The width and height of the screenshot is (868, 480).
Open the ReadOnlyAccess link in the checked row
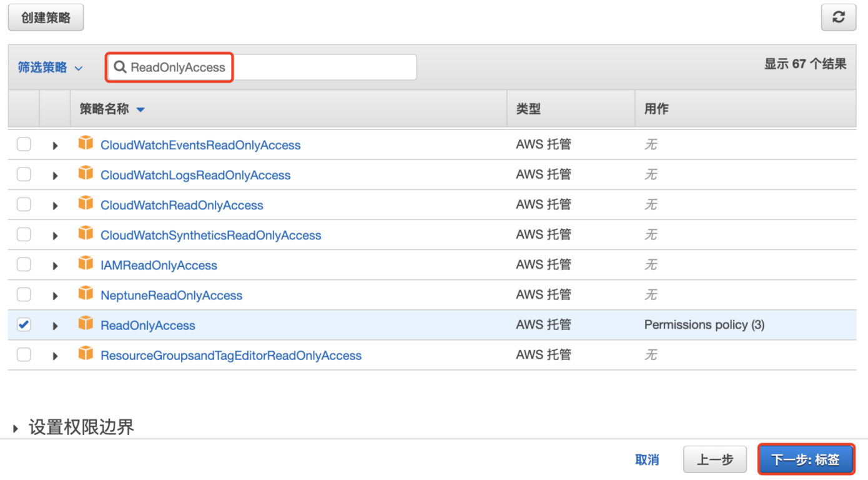(x=148, y=325)
